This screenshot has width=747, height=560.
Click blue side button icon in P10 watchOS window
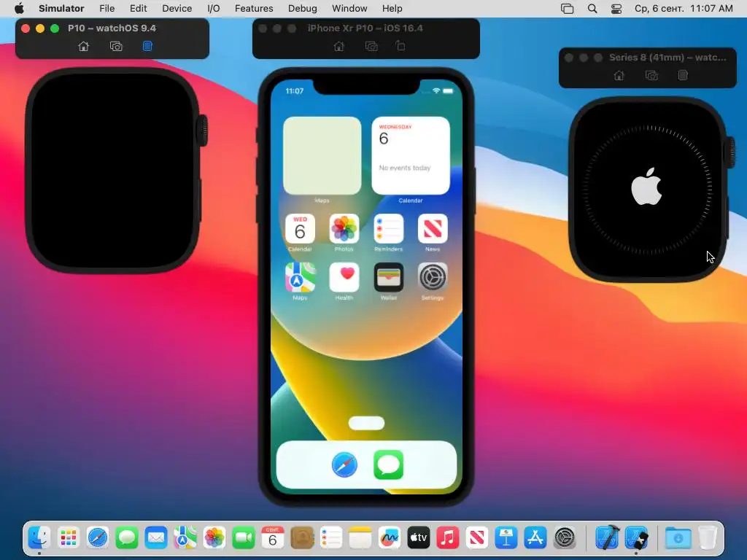(x=147, y=46)
